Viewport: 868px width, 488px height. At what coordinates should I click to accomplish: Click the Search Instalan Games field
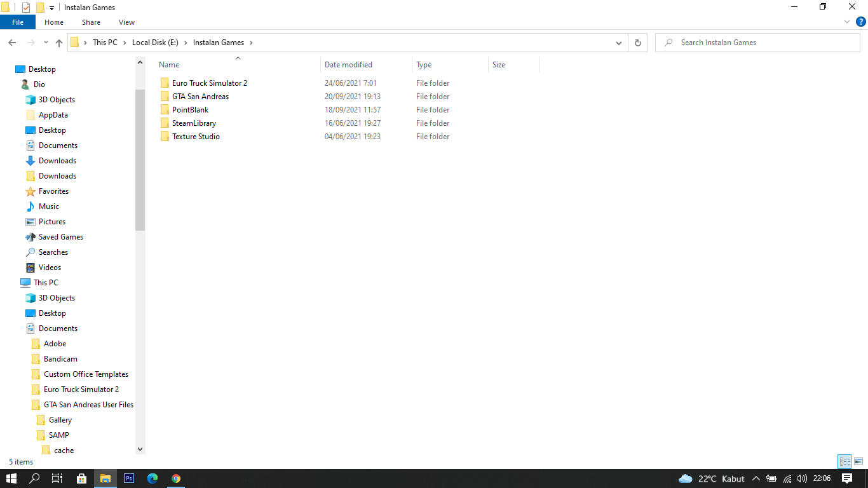tap(757, 43)
